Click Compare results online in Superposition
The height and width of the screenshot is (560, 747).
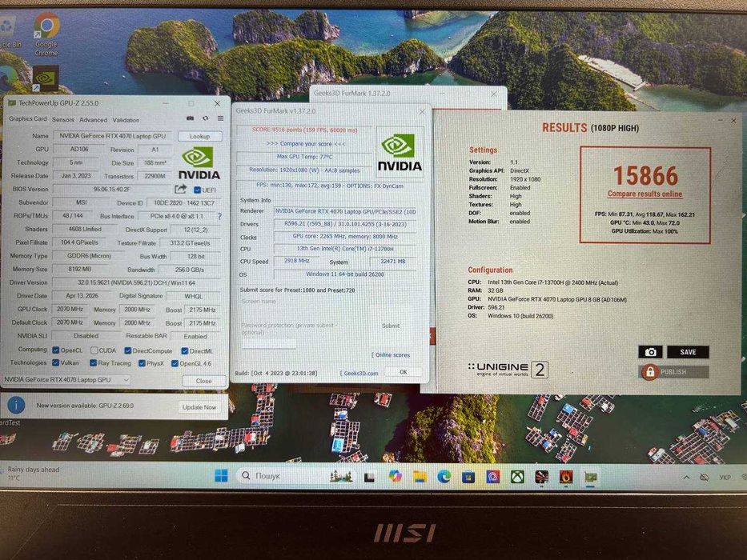[645, 194]
